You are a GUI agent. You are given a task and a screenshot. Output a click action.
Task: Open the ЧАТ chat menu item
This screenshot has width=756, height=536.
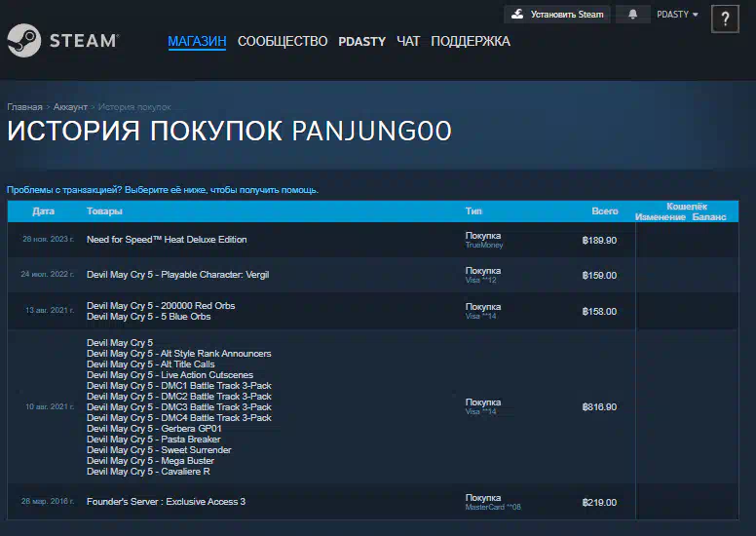tap(408, 41)
